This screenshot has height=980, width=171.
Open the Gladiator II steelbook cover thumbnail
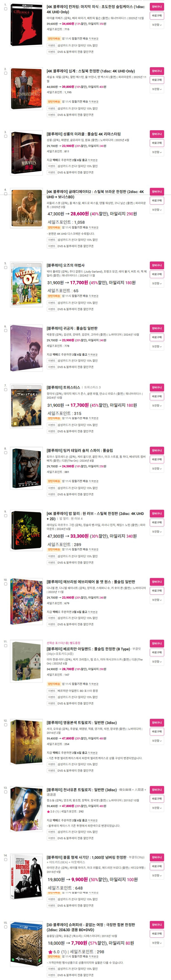click(x=26, y=208)
